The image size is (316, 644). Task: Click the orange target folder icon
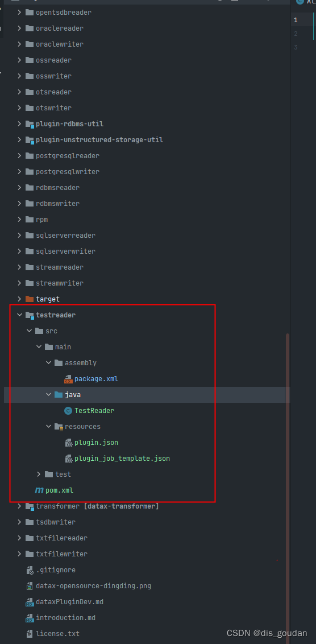(x=30, y=299)
